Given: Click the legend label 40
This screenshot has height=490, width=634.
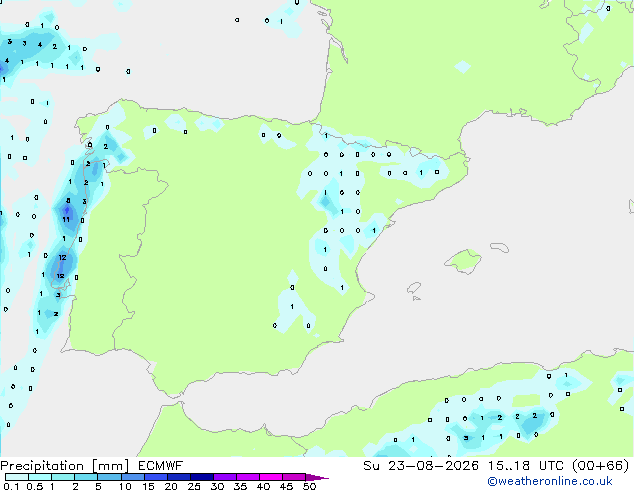Looking at the screenshot, I should click(263, 486).
